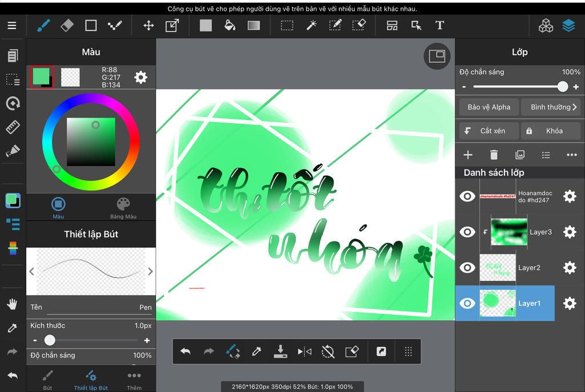Screen dimensions: 585x392
Task: Toggle the Layers panel stack icon
Action: [x=569, y=25]
